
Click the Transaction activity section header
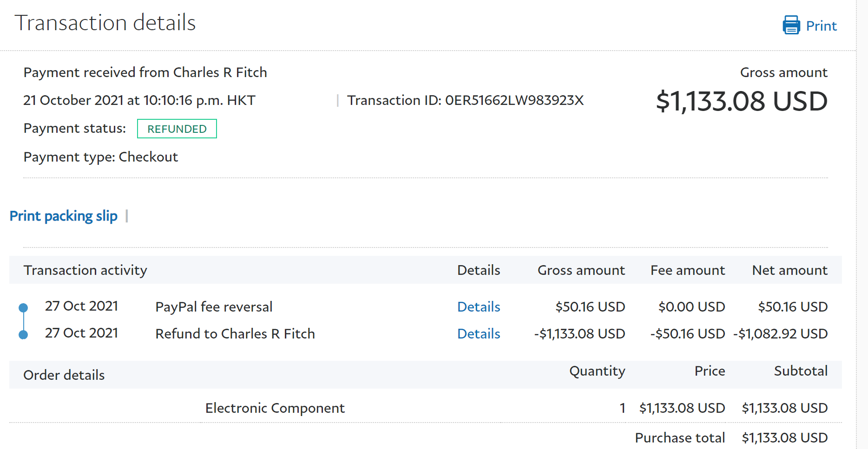pyautogui.click(x=85, y=270)
